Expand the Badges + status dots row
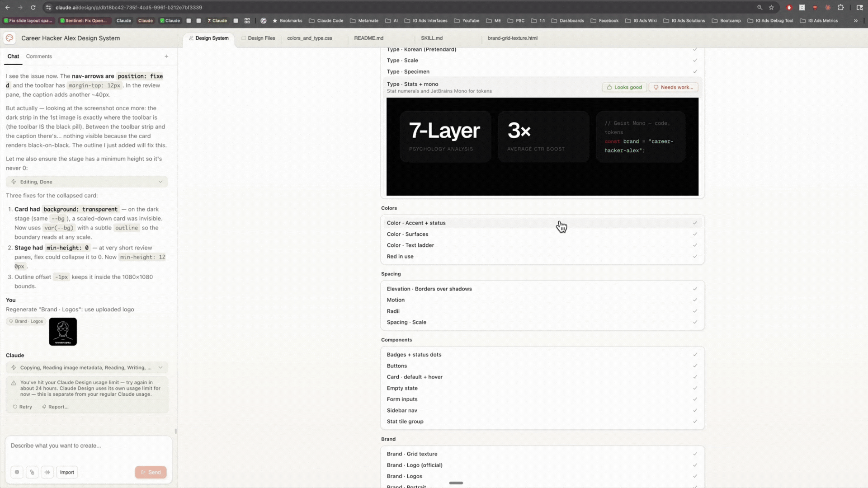Image resolution: width=868 pixels, height=488 pixels. 542,355
